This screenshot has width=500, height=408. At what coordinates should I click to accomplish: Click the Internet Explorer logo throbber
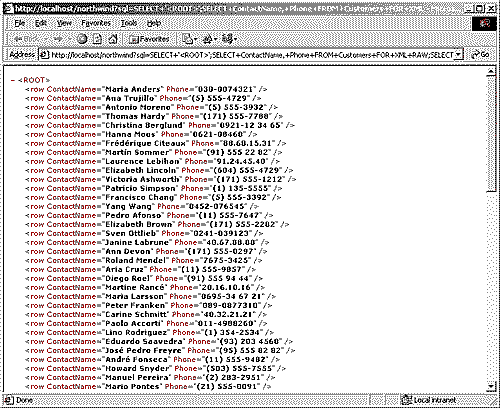pyautogui.click(x=484, y=23)
